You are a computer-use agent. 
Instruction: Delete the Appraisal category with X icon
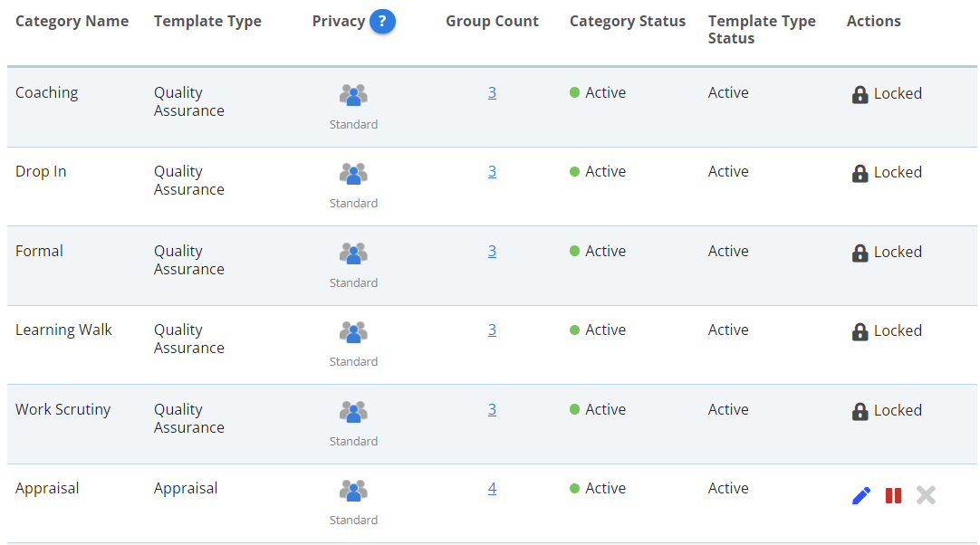pyautogui.click(x=926, y=495)
